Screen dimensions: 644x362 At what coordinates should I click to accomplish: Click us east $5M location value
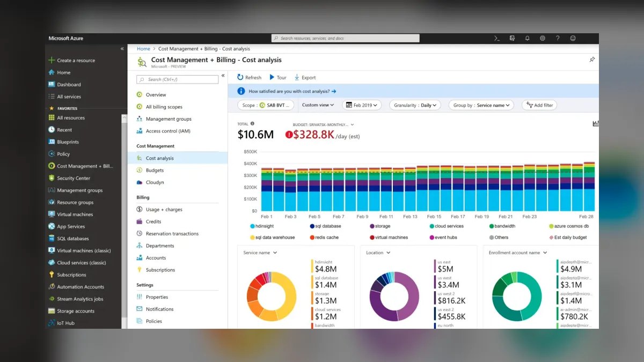coord(445,269)
